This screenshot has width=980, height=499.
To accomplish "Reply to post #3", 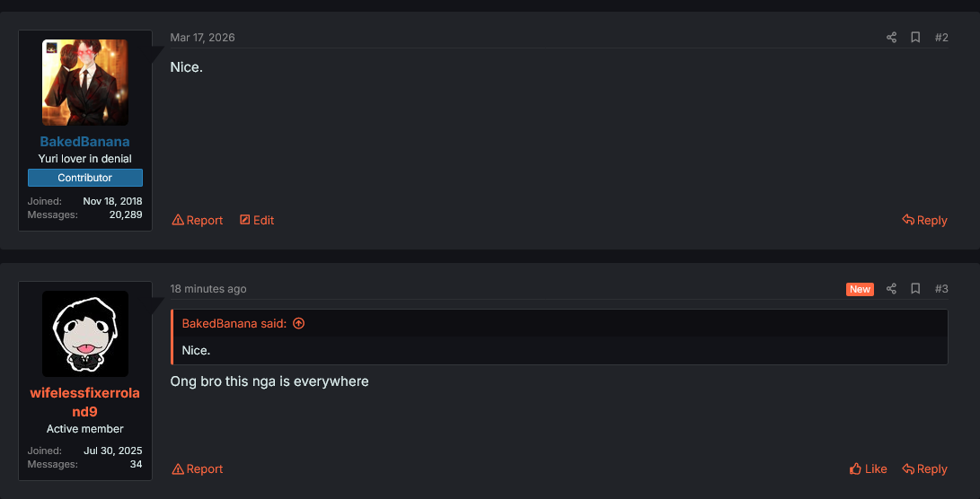I will 924,469.
